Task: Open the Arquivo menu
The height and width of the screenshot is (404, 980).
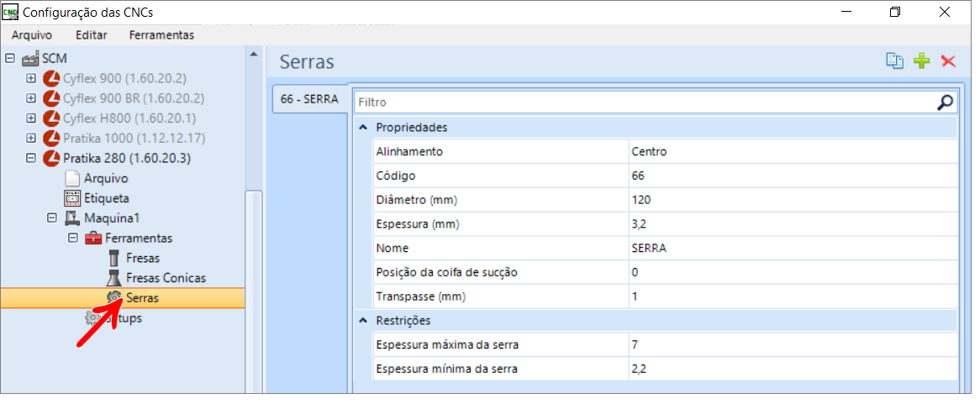Action: [x=32, y=34]
